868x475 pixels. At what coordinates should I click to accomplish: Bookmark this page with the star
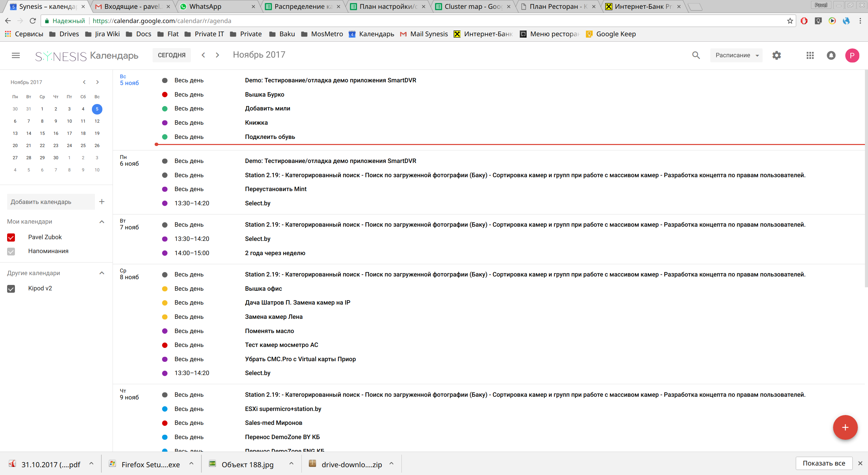(790, 21)
